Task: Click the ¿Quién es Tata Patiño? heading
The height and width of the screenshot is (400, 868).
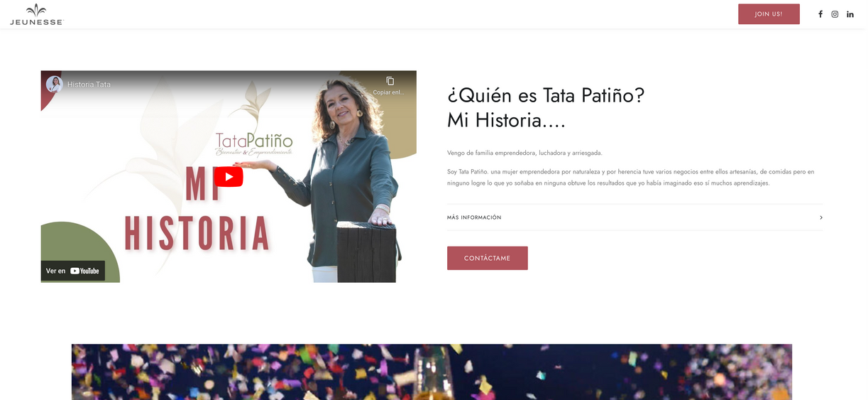Action: [x=546, y=95]
